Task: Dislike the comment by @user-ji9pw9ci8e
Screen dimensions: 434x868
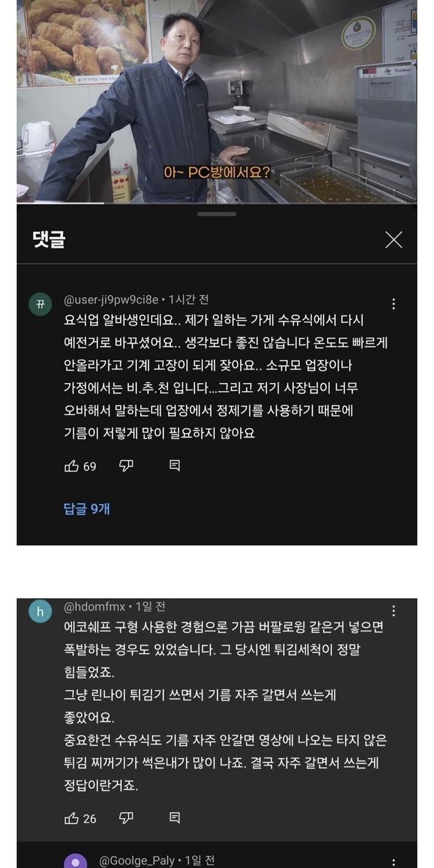Action: [126, 465]
